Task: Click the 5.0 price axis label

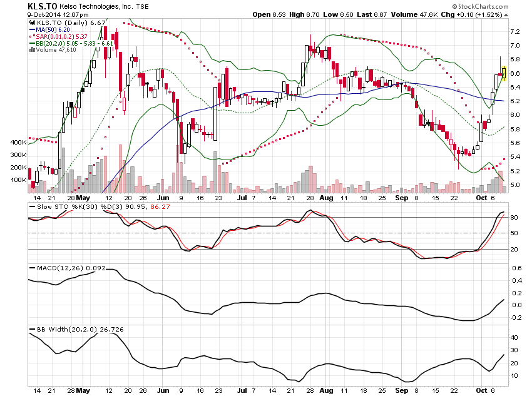Action: click(x=514, y=185)
